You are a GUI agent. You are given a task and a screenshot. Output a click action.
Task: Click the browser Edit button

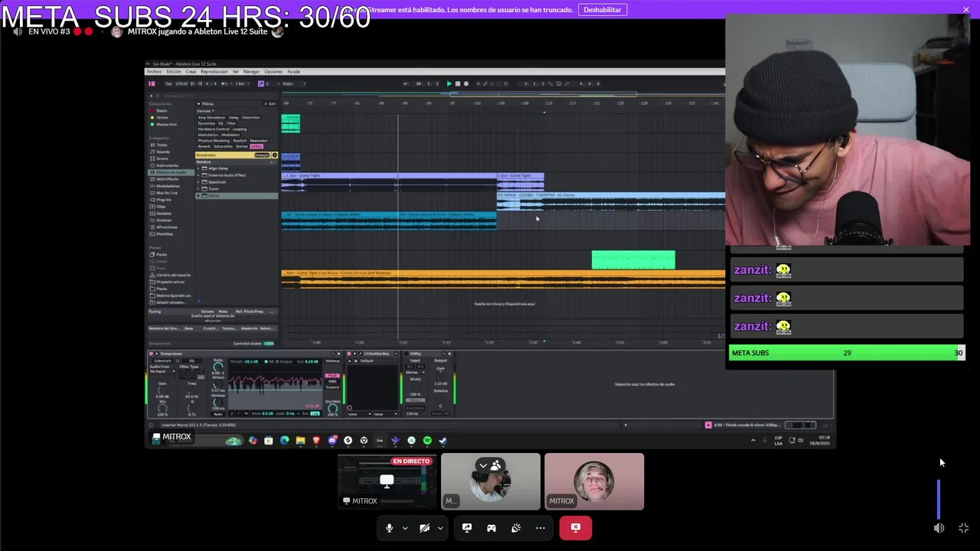(x=269, y=104)
